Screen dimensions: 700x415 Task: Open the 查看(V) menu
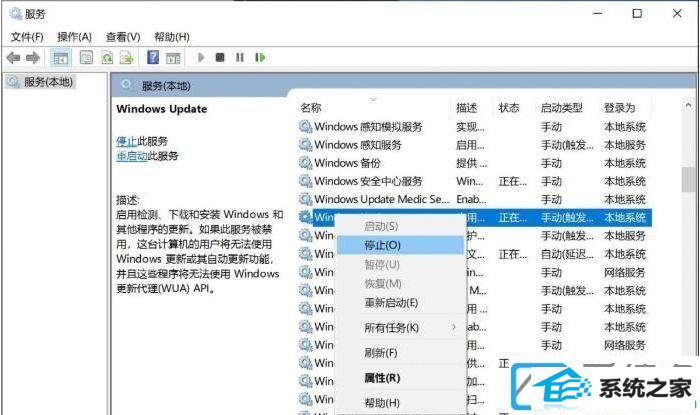click(123, 37)
